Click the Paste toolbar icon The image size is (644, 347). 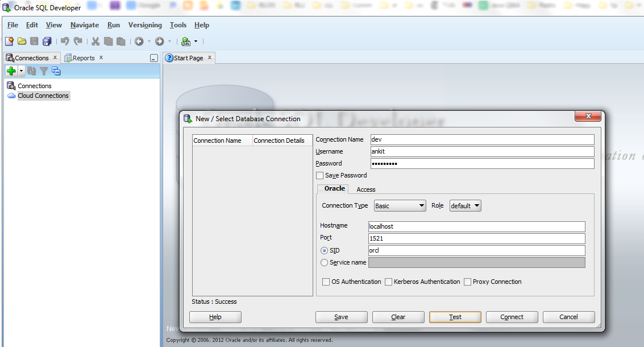[121, 41]
